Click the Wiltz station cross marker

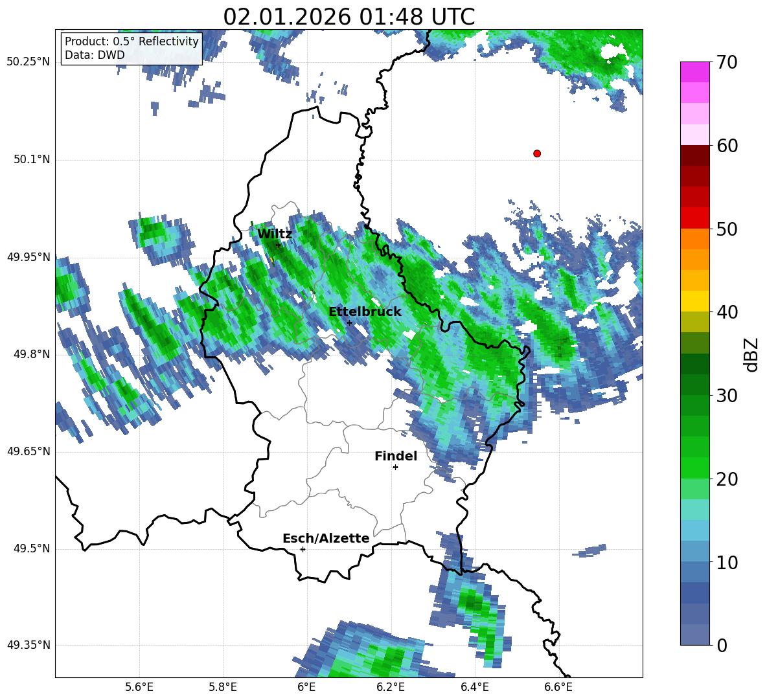click(x=278, y=245)
